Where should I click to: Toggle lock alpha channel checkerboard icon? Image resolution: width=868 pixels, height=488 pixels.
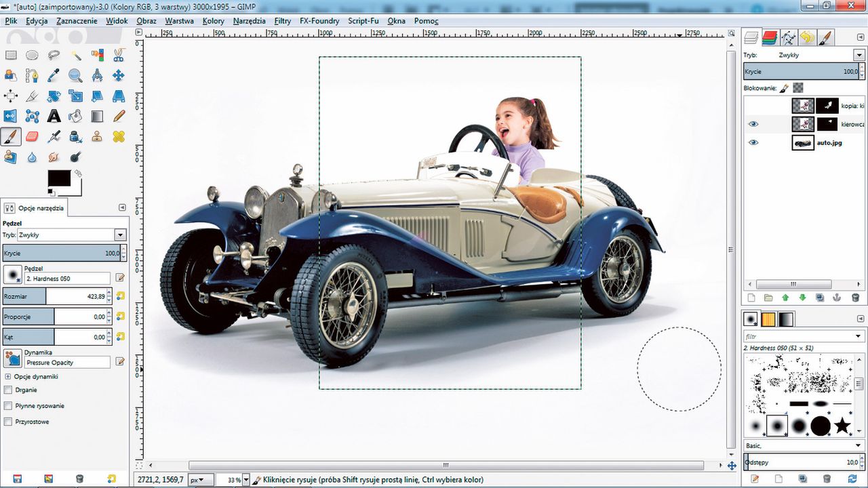(x=798, y=87)
